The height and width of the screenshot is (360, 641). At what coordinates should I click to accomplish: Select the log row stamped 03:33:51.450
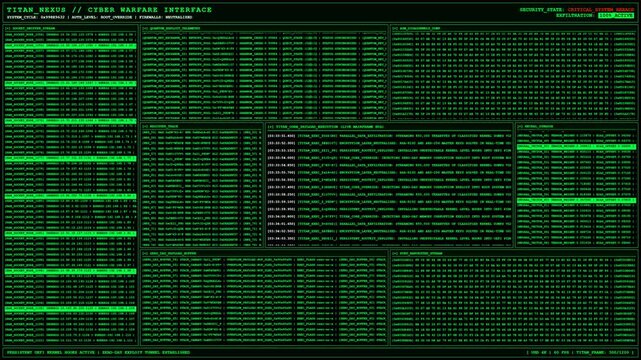389,136
